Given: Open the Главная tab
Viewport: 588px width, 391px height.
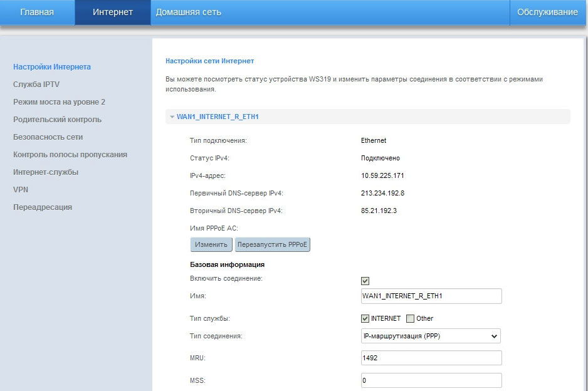Looking at the screenshot, I should (x=37, y=13).
